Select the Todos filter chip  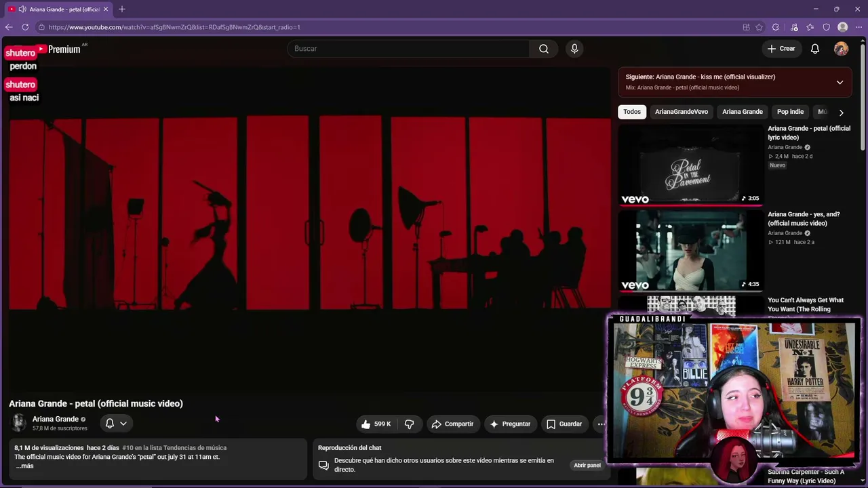632,112
